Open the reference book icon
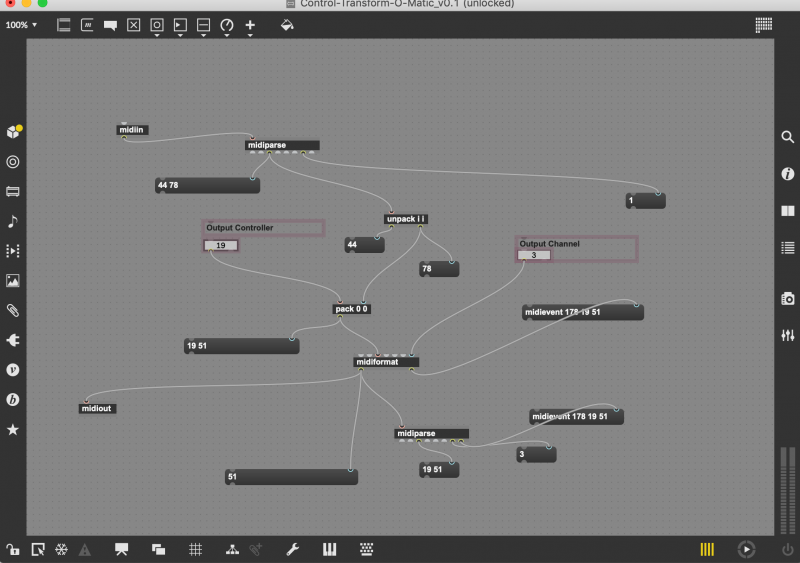This screenshot has height=563, width=800. [x=788, y=211]
